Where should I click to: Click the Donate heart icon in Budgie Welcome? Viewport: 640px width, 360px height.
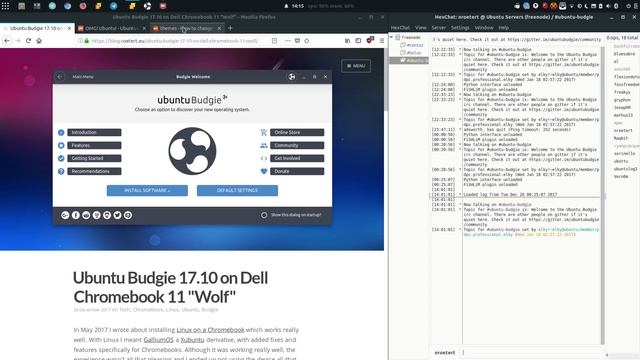click(264, 171)
